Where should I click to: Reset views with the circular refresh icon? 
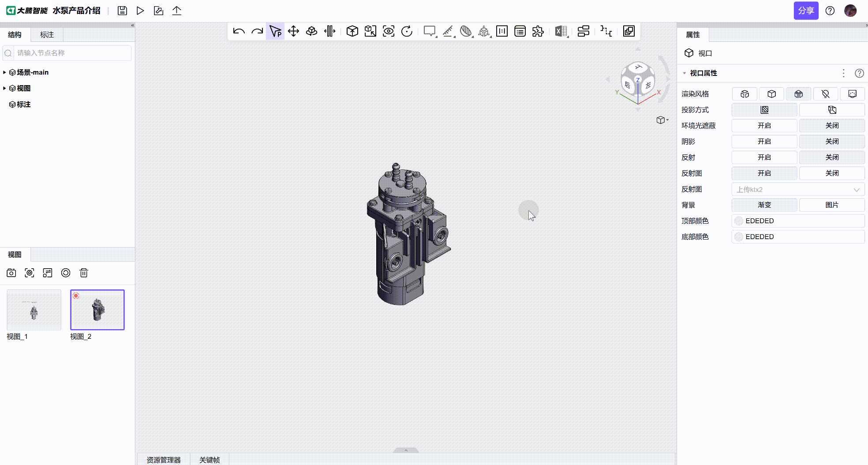pyautogui.click(x=66, y=273)
